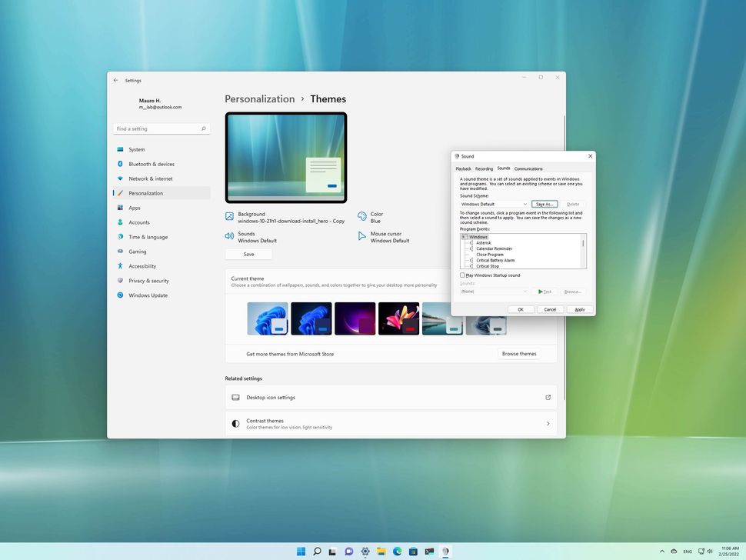Click Browse themes button
Image resolution: width=746 pixels, height=560 pixels.
(x=519, y=354)
